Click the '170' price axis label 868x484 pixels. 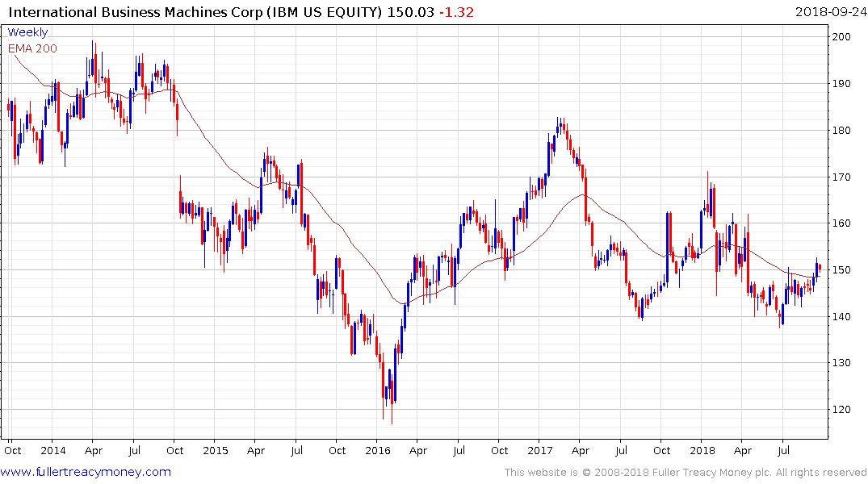point(841,177)
